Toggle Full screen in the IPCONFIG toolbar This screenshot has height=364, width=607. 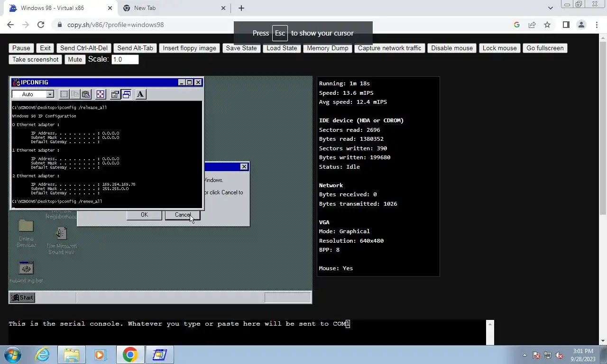pyautogui.click(x=101, y=94)
